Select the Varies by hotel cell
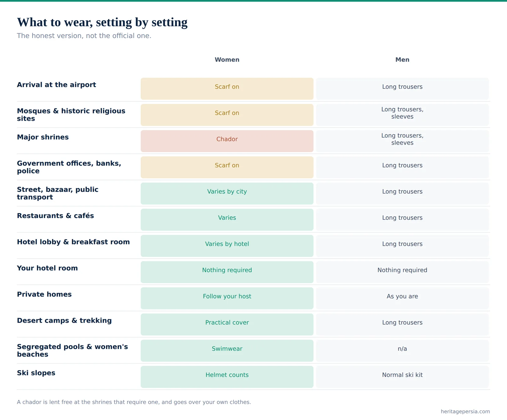The height and width of the screenshot is (420, 507). (x=227, y=246)
